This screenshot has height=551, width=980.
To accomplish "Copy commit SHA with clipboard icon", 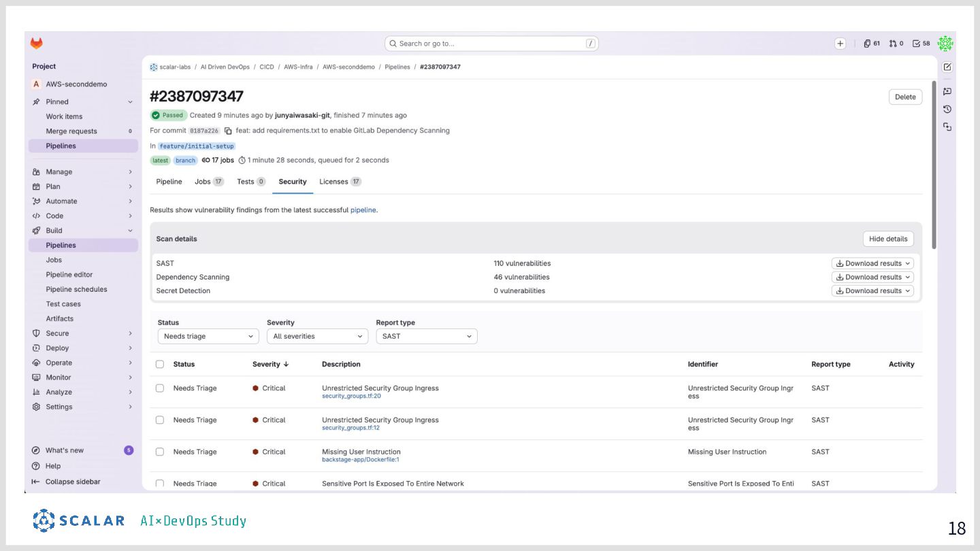I will coord(228,131).
